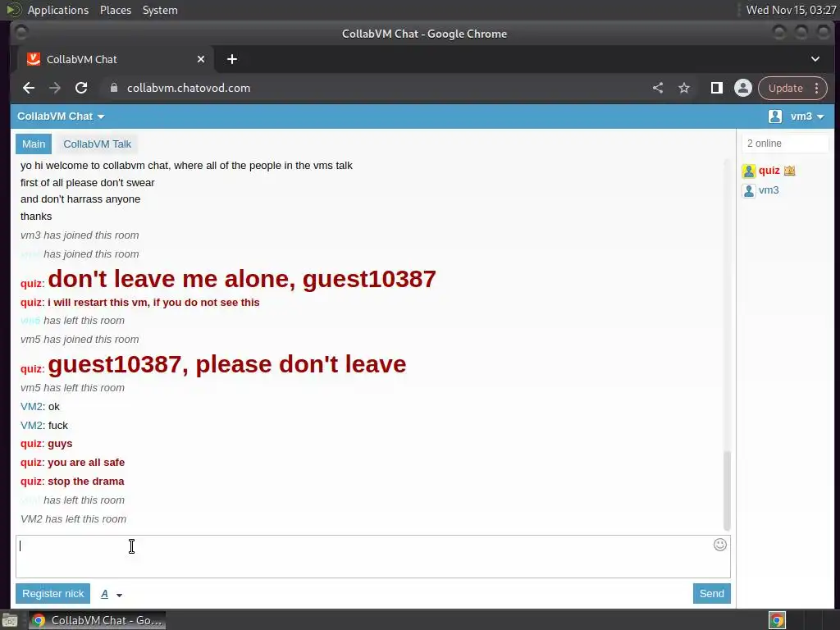Open the tab search chevron
The width and height of the screenshot is (840, 630).
[815, 59]
